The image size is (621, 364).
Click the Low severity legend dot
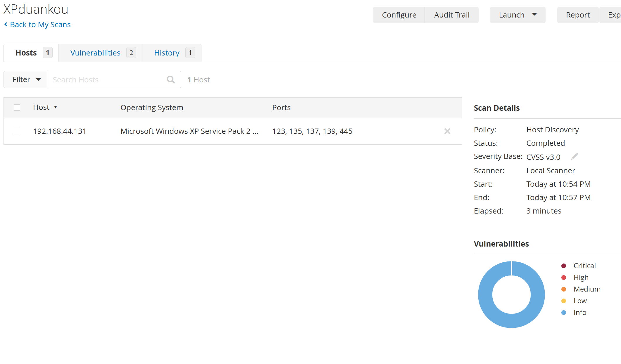564,301
